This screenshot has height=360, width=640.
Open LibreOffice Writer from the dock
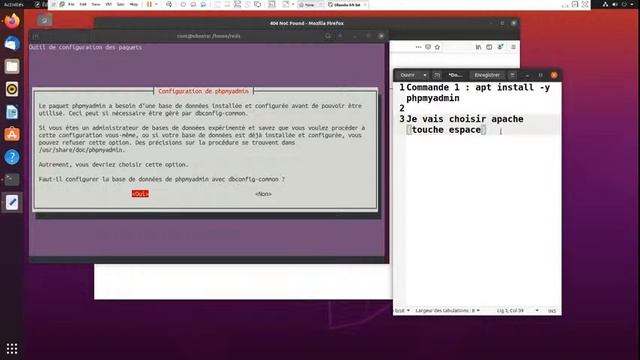click(x=12, y=112)
